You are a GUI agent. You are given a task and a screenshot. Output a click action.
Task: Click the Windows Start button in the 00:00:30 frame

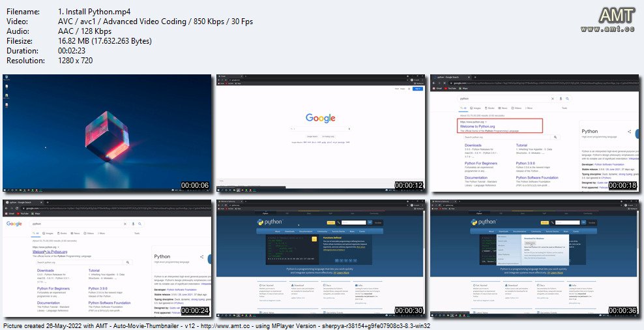coord(219,315)
